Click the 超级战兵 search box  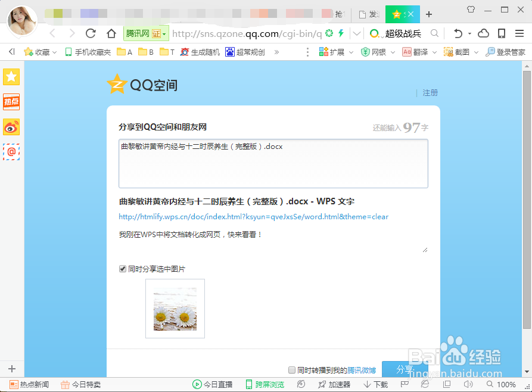(x=403, y=33)
